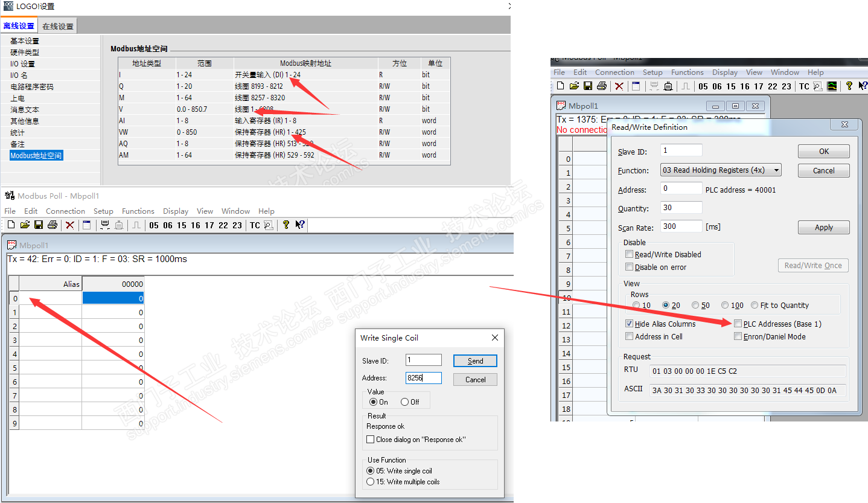Click Cancel in Write Single Coil dialog

pyautogui.click(x=476, y=379)
